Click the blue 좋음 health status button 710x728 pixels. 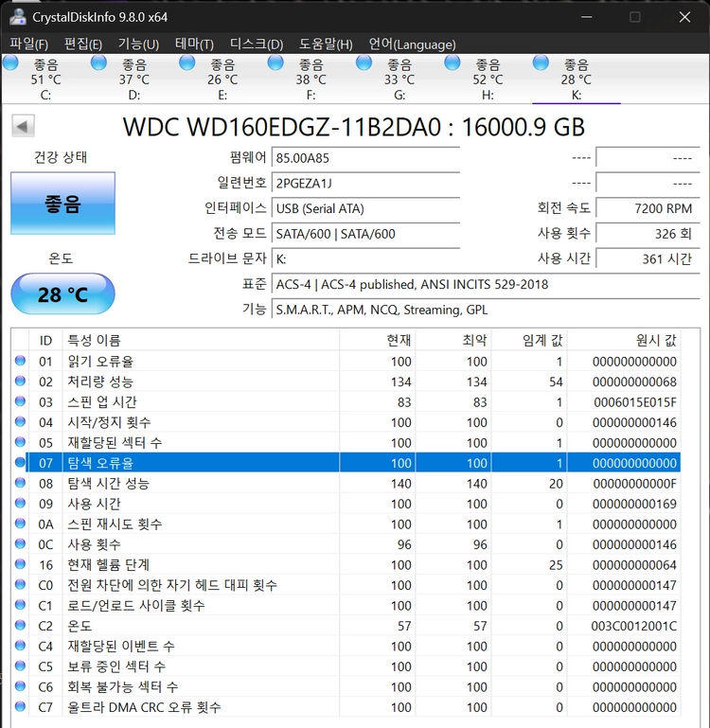pyautogui.click(x=62, y=204)
